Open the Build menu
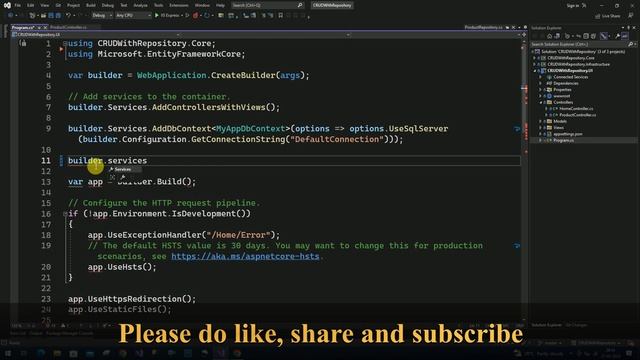 [x=91, y=5]
